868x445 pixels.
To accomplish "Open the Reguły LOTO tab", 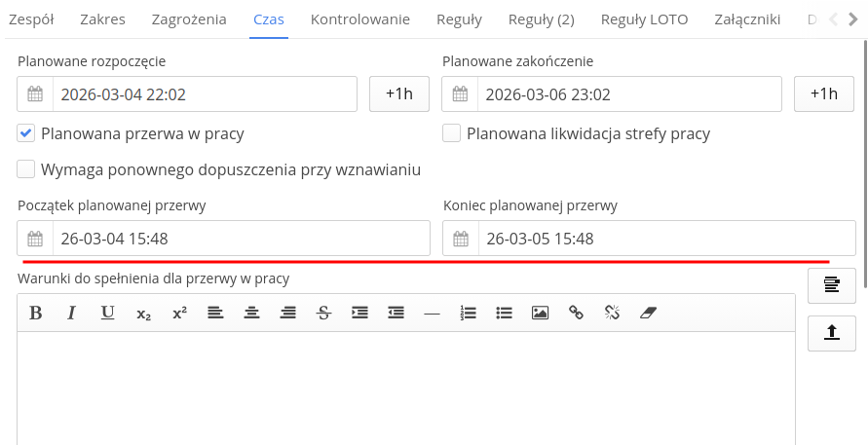I will point(644,19).
